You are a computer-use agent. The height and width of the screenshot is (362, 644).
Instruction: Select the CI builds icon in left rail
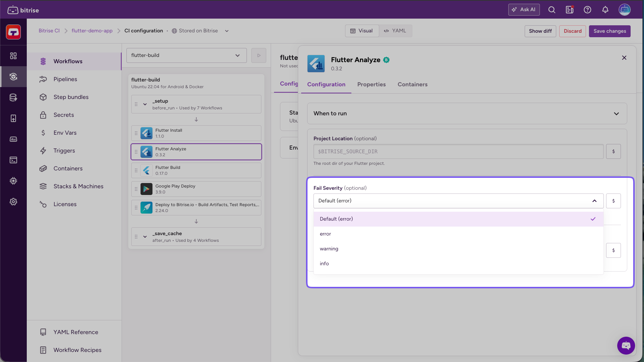13,77
